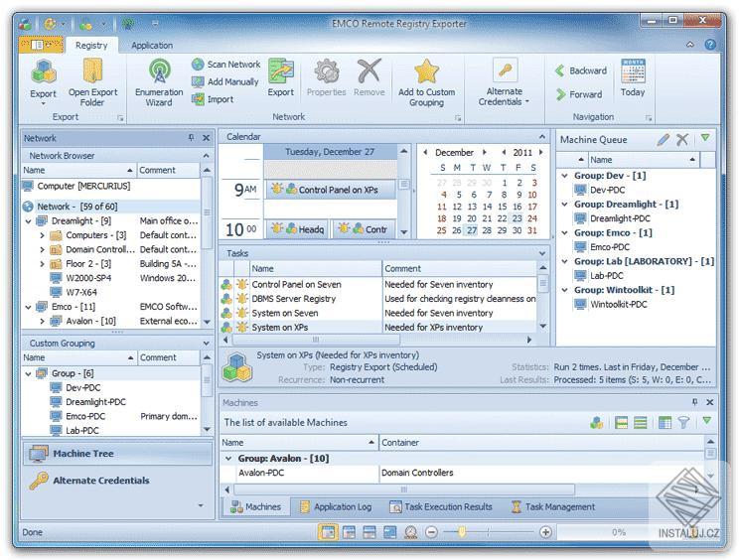Select December 23 in the calendar
739x560 pixels.
[x=517, y=218]
